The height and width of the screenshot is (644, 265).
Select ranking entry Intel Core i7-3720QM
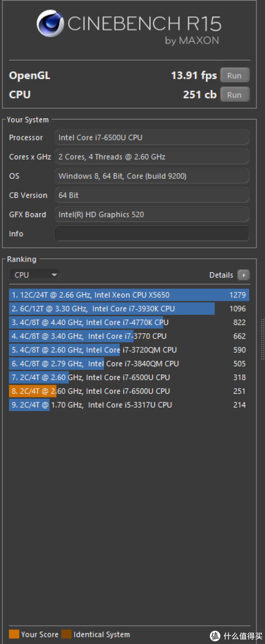click(x=129, y=350)
